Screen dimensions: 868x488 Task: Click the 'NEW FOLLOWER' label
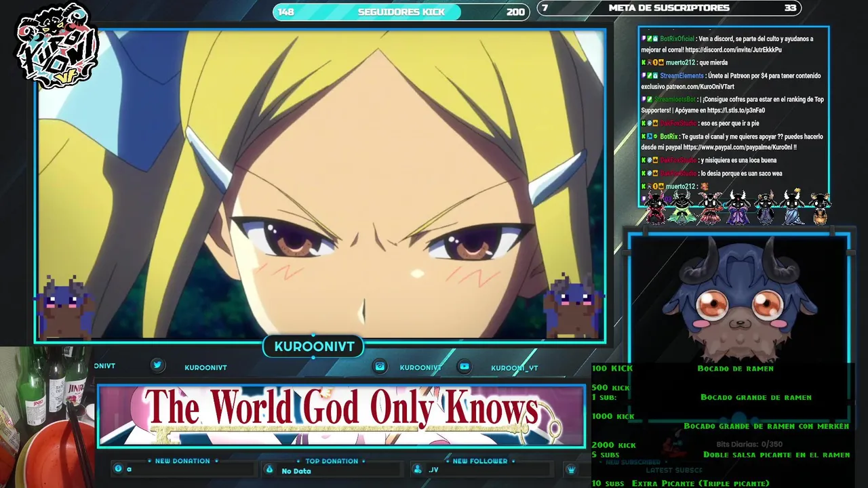(x=480, y=461)
